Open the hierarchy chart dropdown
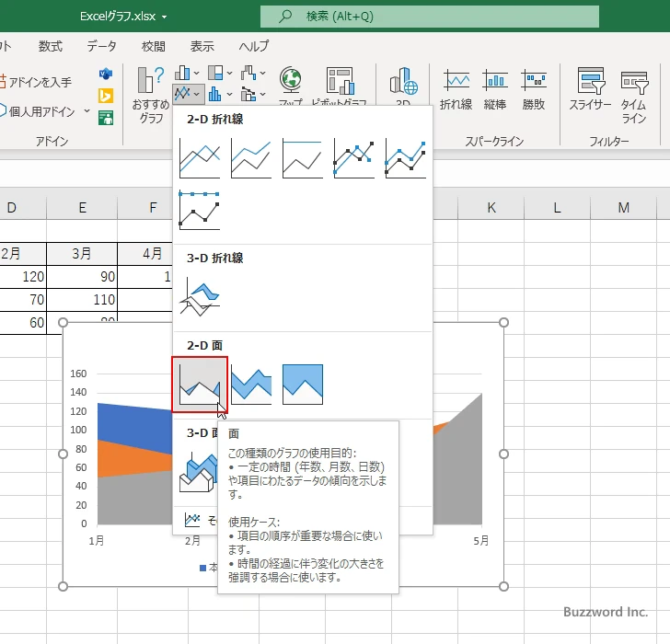The width and height of the screenshot is (670, 644). coord(220,73)
